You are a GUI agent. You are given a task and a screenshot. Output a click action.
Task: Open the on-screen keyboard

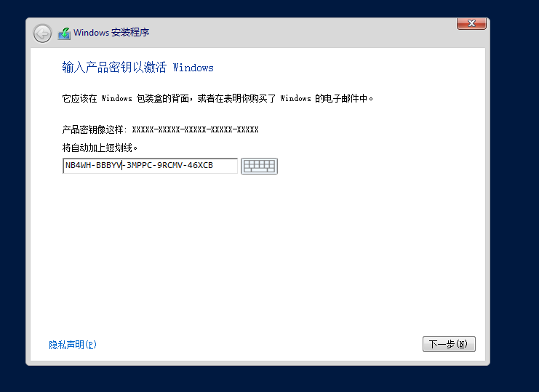pos(259,166)
